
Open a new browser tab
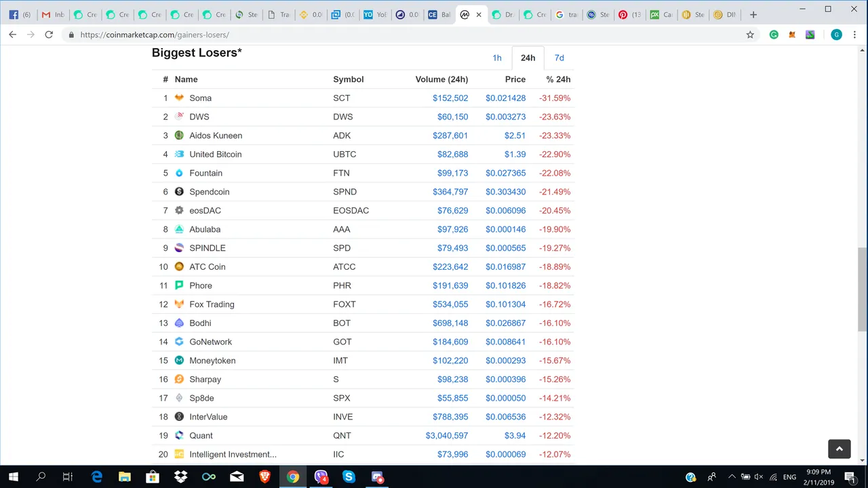point(753,14)
